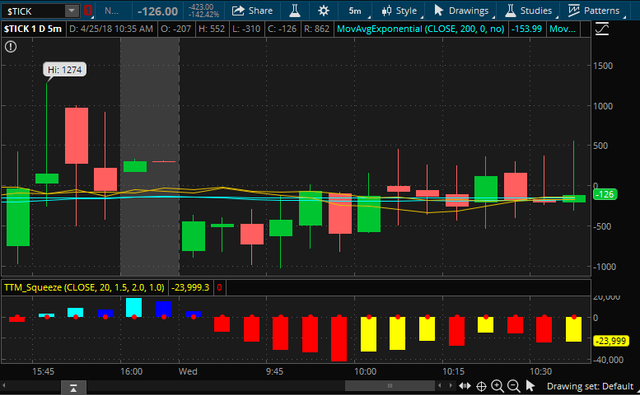Click the yellow -23,999 axis value label
The height and width of the screenshot is (395, 640).
click(x=611, y=341)
